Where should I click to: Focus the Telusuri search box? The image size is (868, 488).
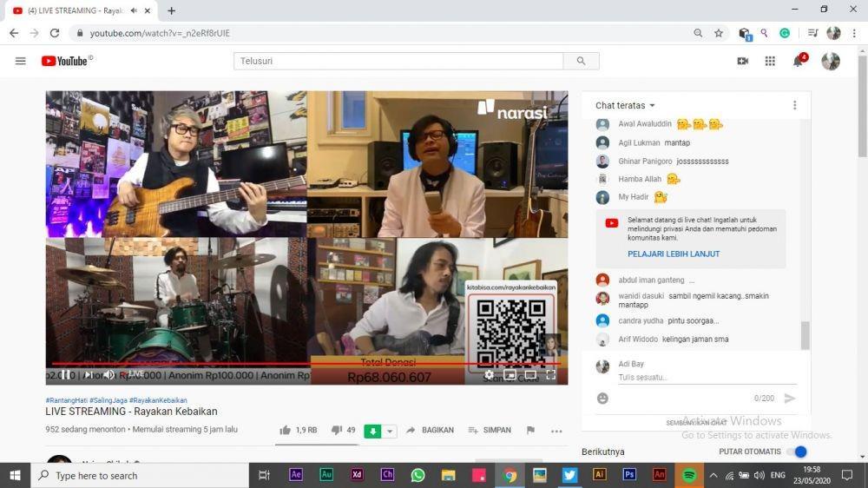tap(398, 61)
